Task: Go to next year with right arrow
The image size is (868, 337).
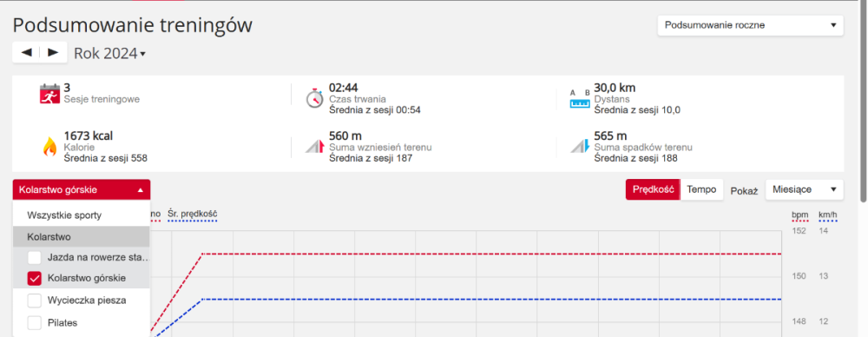Action: click(53, 53)
